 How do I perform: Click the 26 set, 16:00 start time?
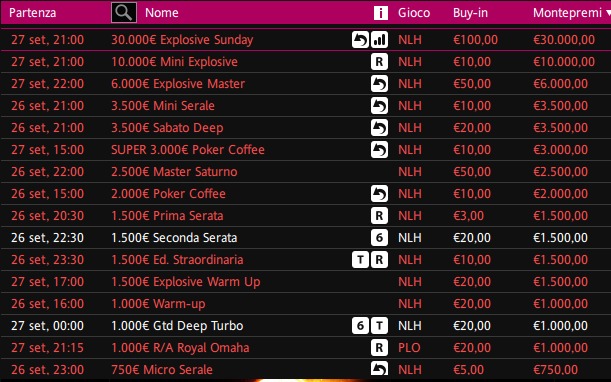[x=47, y=304]
